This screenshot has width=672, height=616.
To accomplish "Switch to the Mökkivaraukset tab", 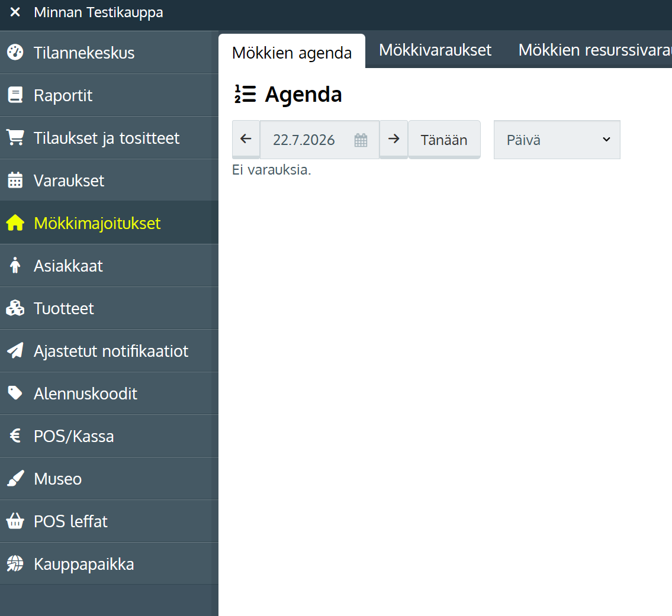I will [x=435, y=50].
